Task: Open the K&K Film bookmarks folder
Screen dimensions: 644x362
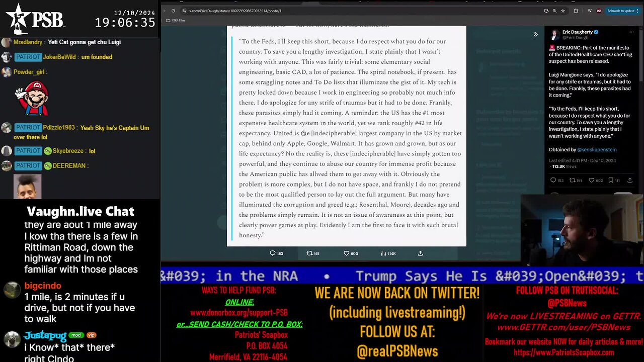Action: coord(175,20)
